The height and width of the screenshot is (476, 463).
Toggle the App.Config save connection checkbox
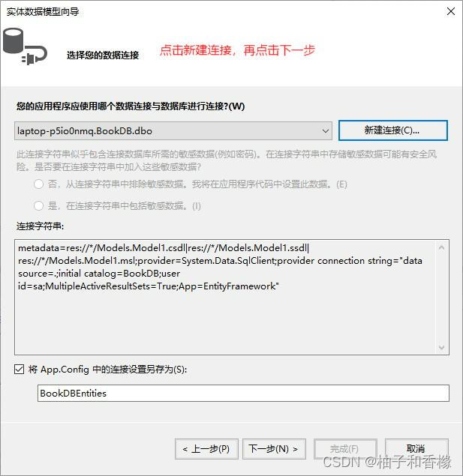pos(20,369)
